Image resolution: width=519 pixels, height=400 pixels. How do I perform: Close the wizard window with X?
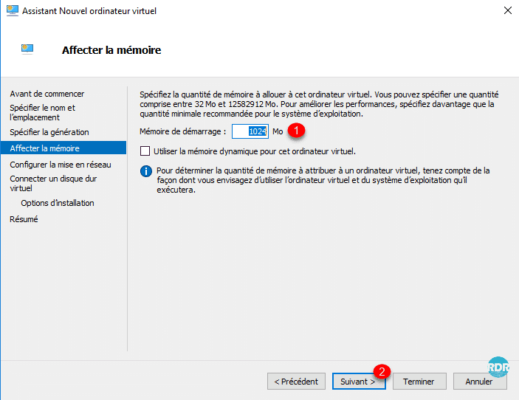click(508, 11)
